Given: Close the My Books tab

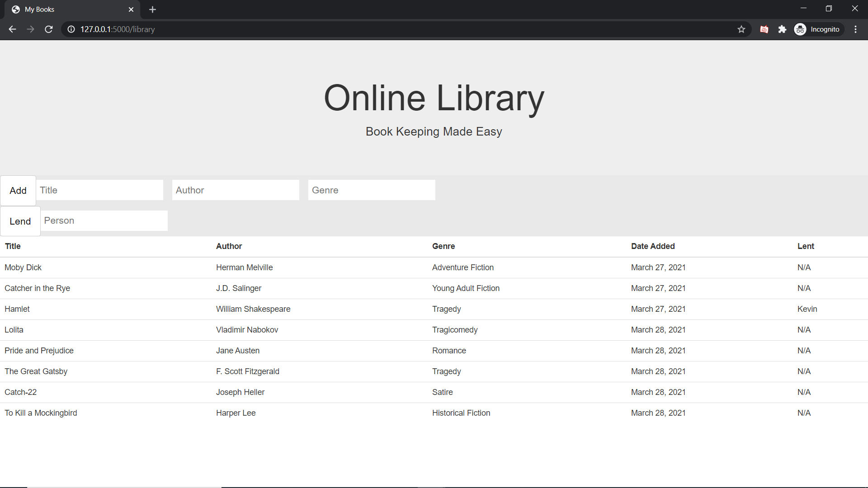Looking at the screenshot, I should pos(131,9).
